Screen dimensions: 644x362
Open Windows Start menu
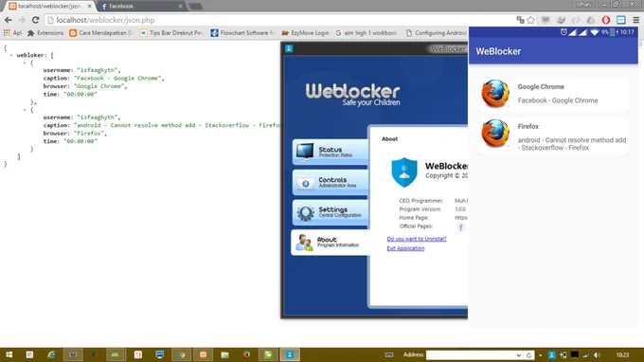pyautogui.click(x=9, y=354)
